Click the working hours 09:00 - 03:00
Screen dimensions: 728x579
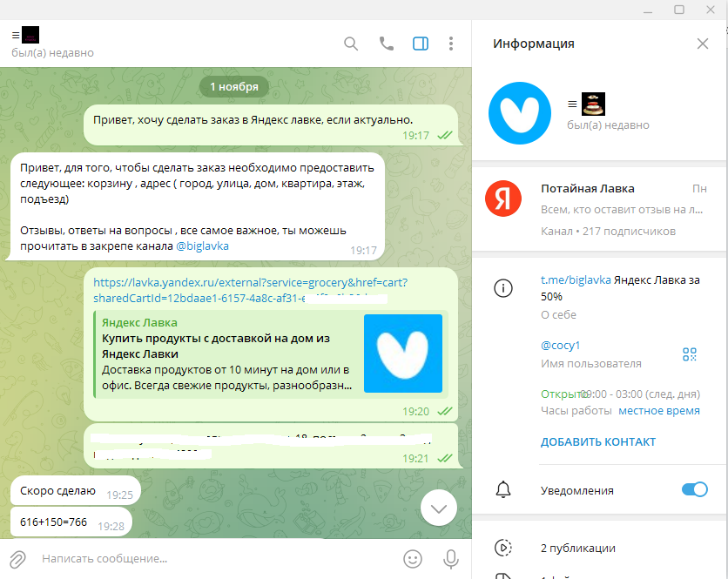pyautogui.click(x=641, y=394)
